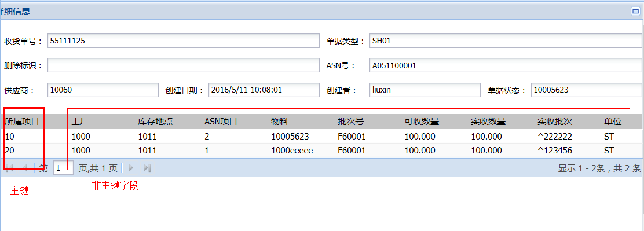This screenshot has width=644, height=231.
Task: Click ASN项目 cell with value 2
Action: tap(207, 136)
